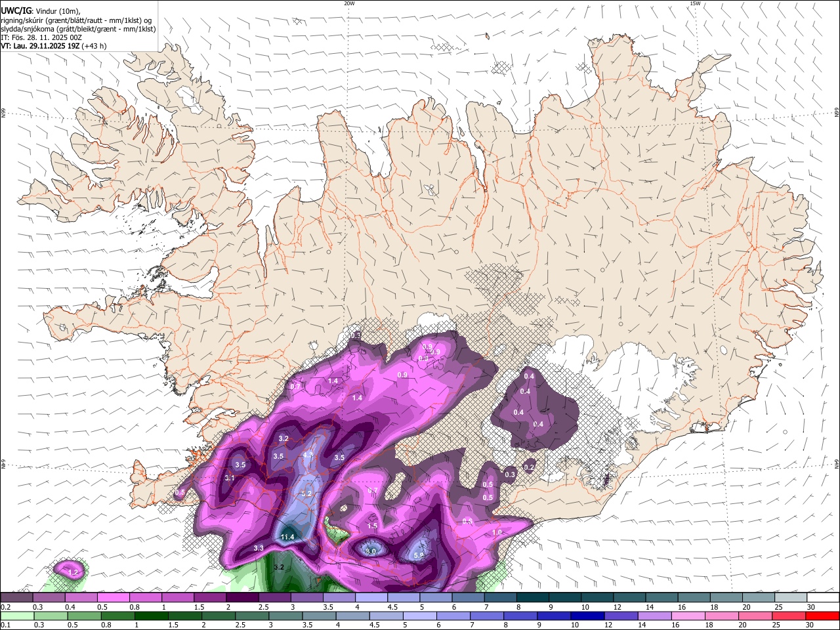Pick the bright red 30 swatch in bottom legend
Image resolution: width=840 pixels, height=630 pixels.
823,616
